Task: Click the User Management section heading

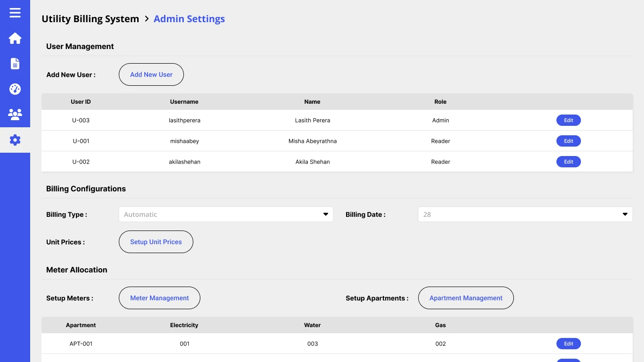Action: [x=80, y=46]
